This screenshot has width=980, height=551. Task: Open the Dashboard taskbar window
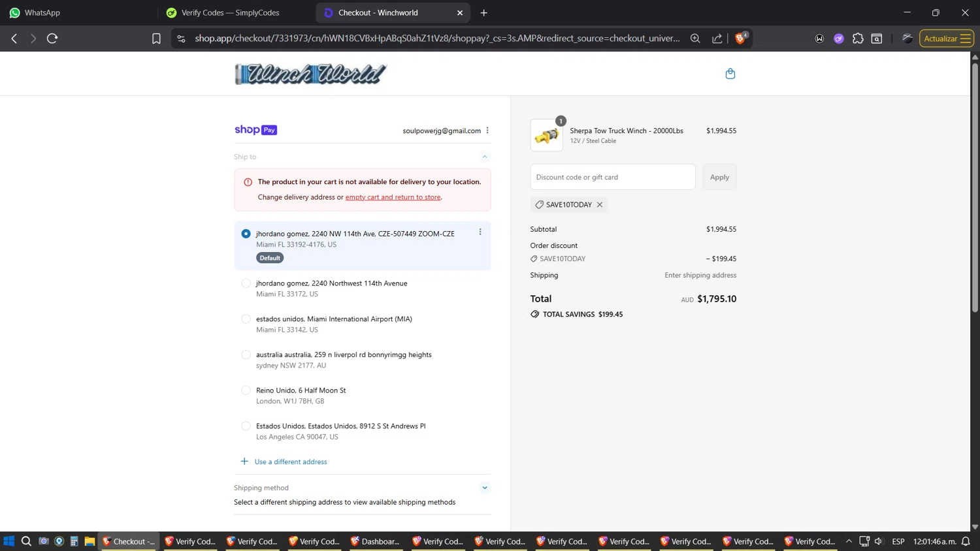[x=376, y=541]
